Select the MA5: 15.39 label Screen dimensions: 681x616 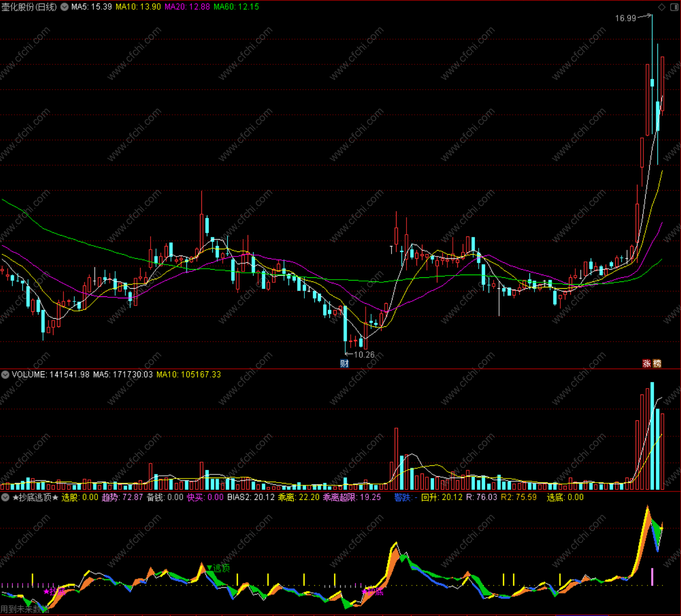[x=92, y=7]
